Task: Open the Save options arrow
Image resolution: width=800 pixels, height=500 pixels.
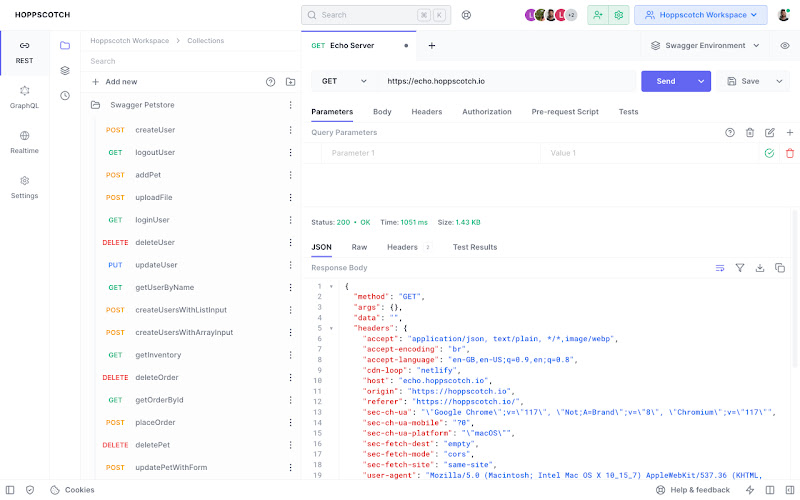Action: [x=779, y=81]
